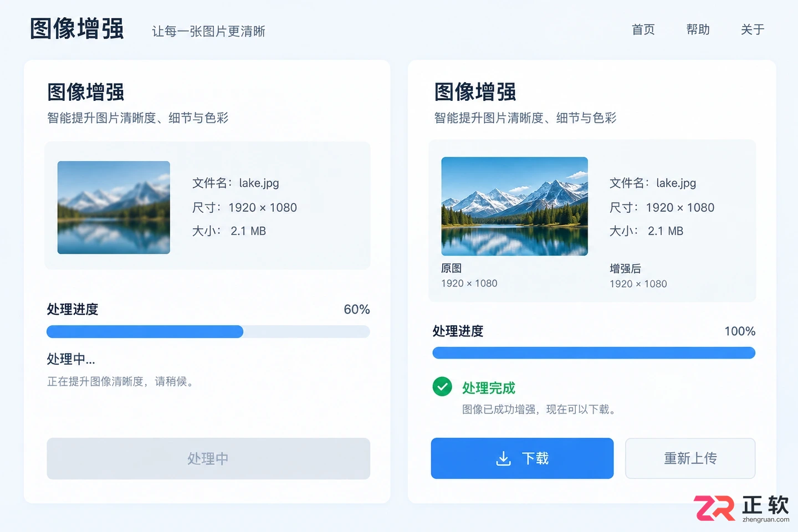Click the right card subtitle 智能提升图片清晰度、细节与色彩
This screenshot has width=798, height=532.
point(525,118)
